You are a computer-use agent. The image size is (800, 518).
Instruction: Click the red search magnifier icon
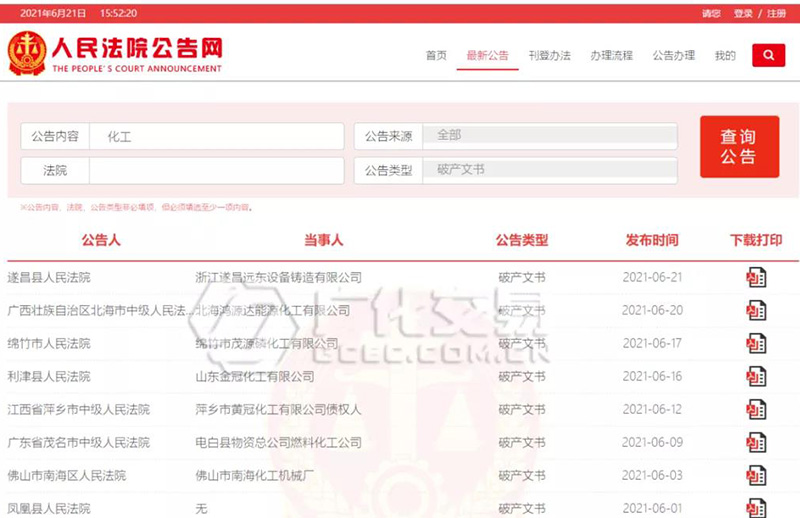tap(768, 56)
